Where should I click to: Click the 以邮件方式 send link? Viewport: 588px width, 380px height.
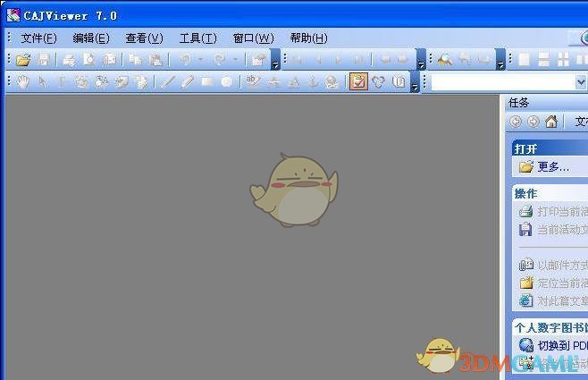[563, 266]
